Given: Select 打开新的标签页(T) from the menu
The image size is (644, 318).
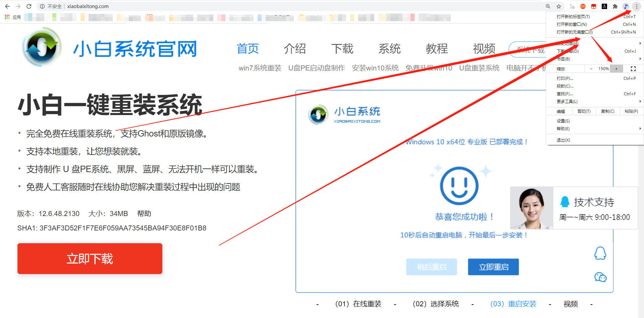Looking at the screenshot, I should 573,17.
